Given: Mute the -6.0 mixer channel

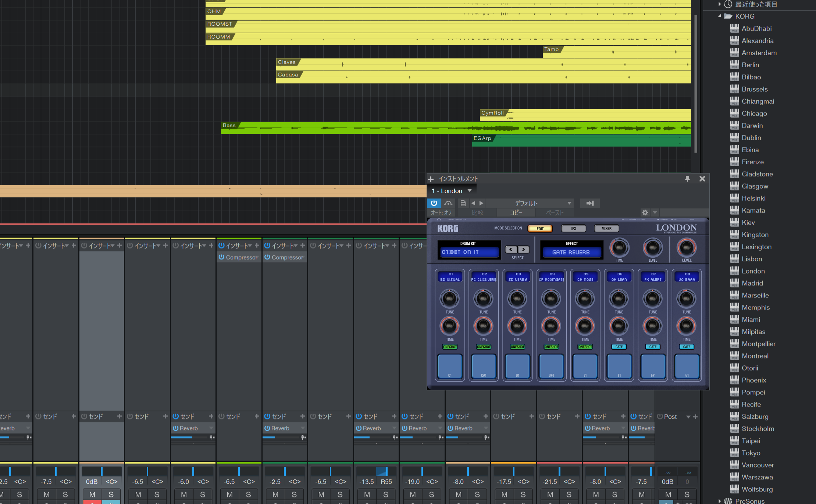Looking at the screenshot, I should [184, 494].
